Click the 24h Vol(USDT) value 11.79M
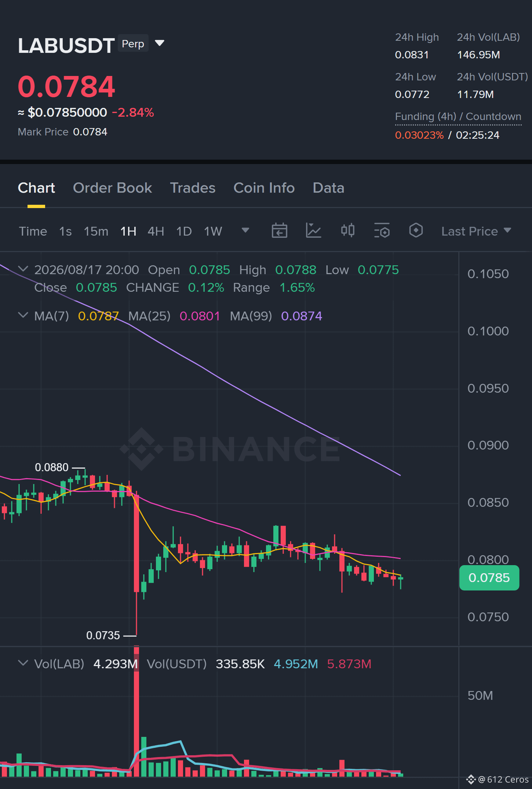 coord(475,95)
